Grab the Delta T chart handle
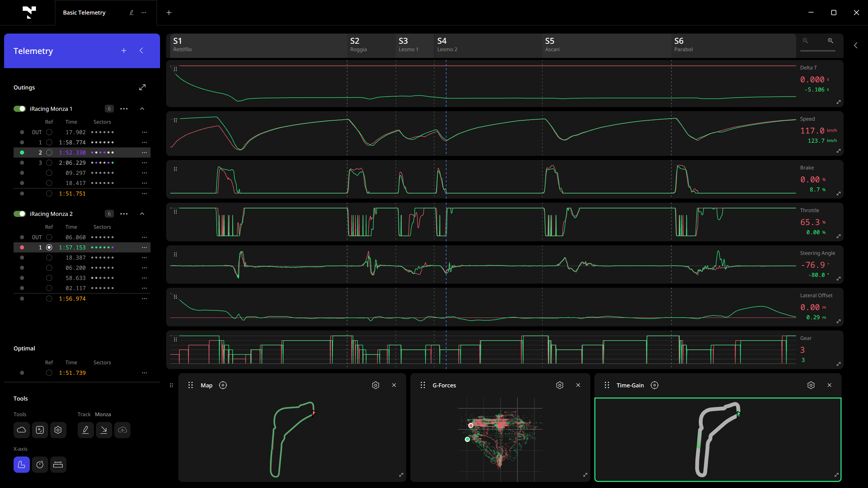 175,69
